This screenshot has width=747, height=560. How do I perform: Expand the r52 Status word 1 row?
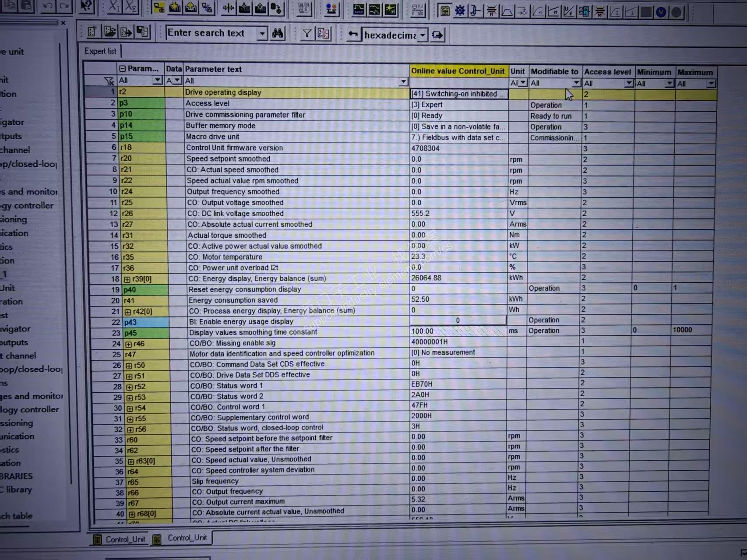(x=130, y=387)
